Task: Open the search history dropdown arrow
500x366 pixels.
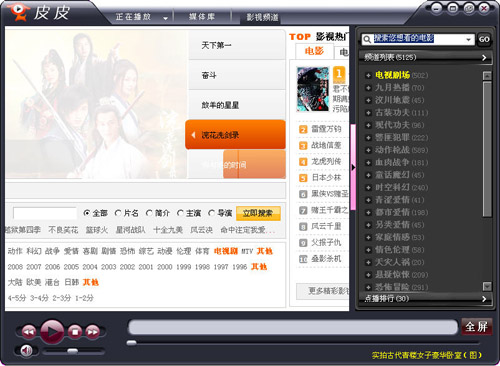Action: [468, 40]
